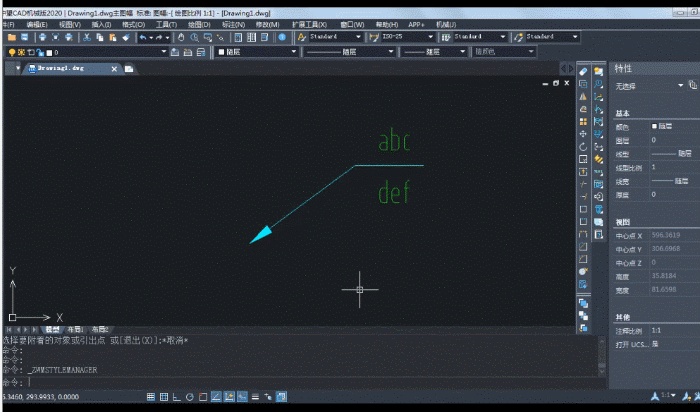Click the 模型 layout tab
This screenshot has height=412, width=700.
[52, 329]
